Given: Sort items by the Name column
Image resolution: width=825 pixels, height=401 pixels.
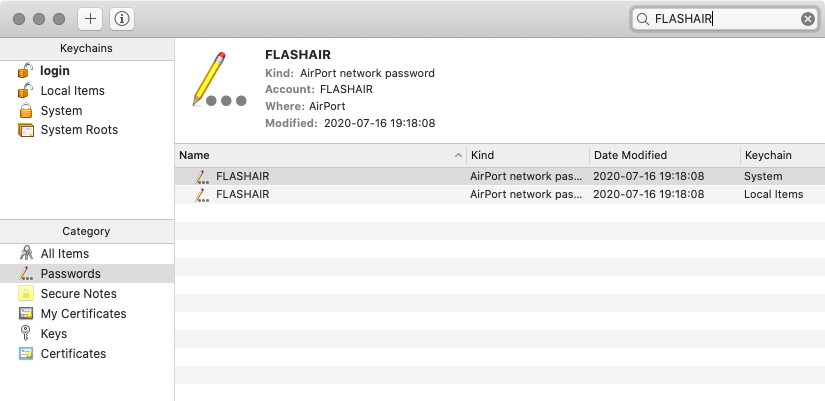Looking at the screenshot, I should 310,156.
